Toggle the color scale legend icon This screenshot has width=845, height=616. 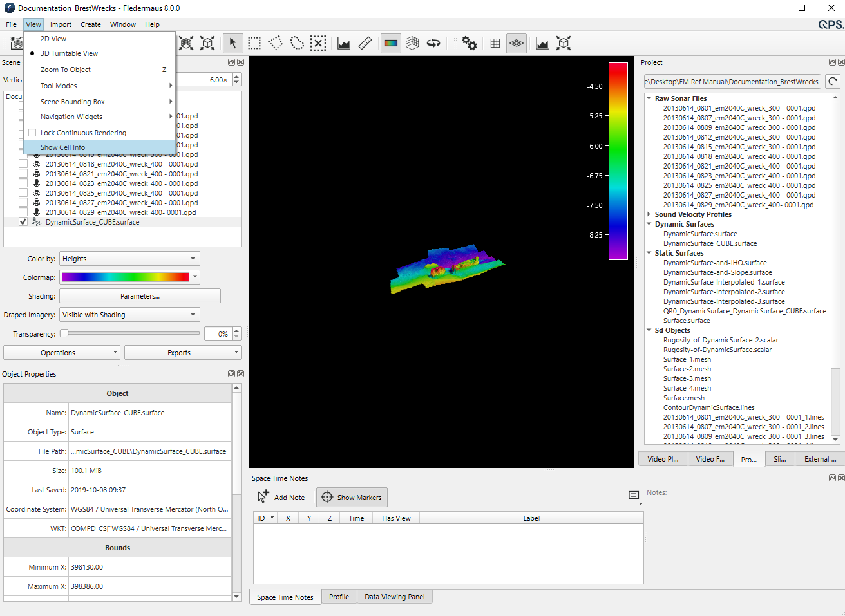(x=390, y=43)
